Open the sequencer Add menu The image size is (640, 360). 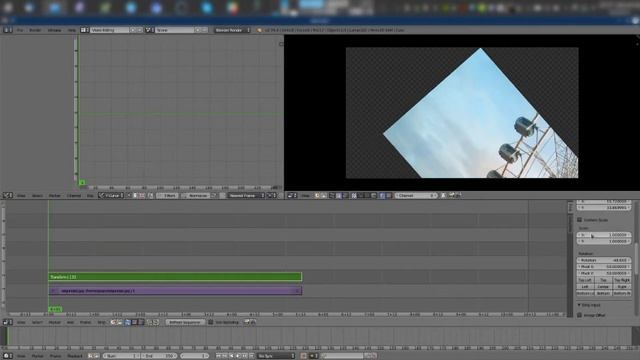pos(70,322)
